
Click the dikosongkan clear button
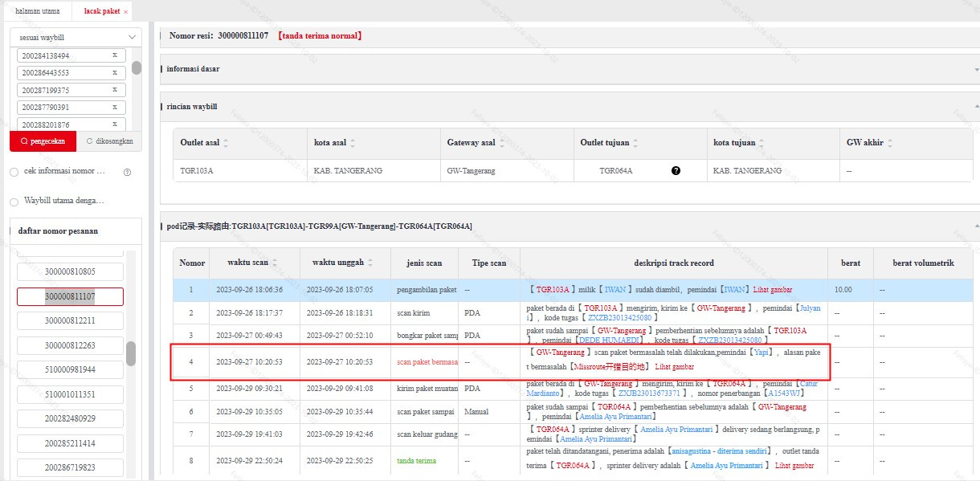[109, 141]
